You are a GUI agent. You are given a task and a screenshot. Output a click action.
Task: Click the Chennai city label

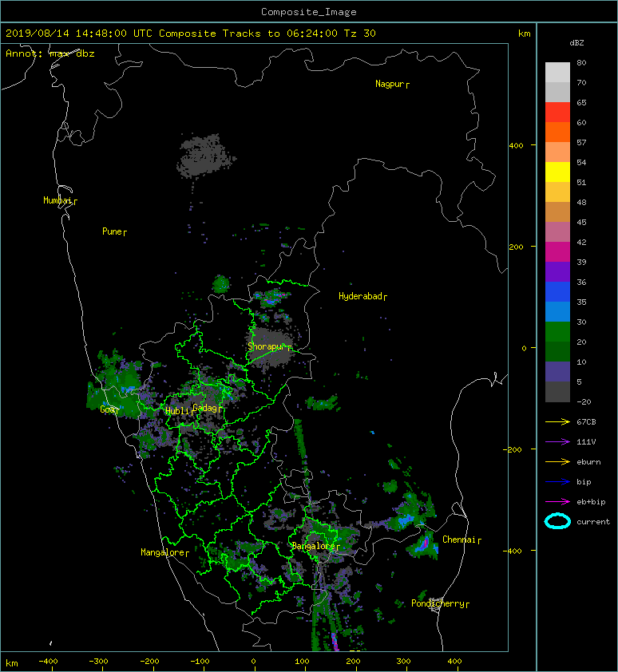coord(459,540)
